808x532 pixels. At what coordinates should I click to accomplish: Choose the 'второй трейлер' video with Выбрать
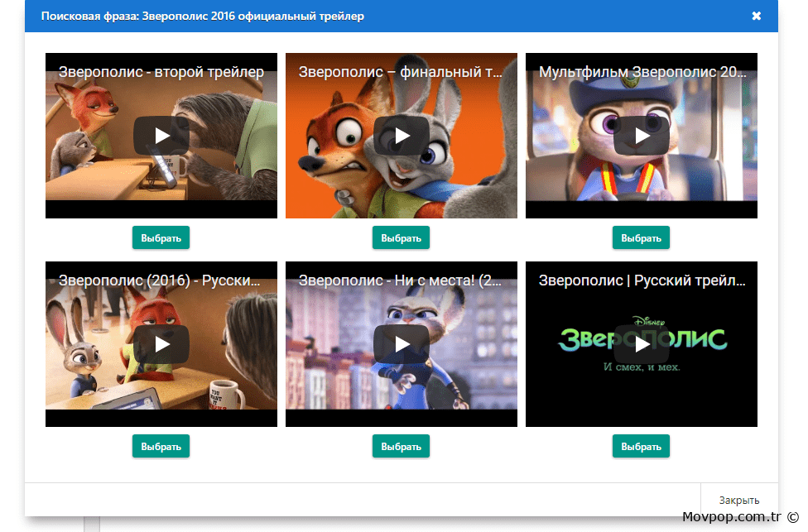[161, 238]
